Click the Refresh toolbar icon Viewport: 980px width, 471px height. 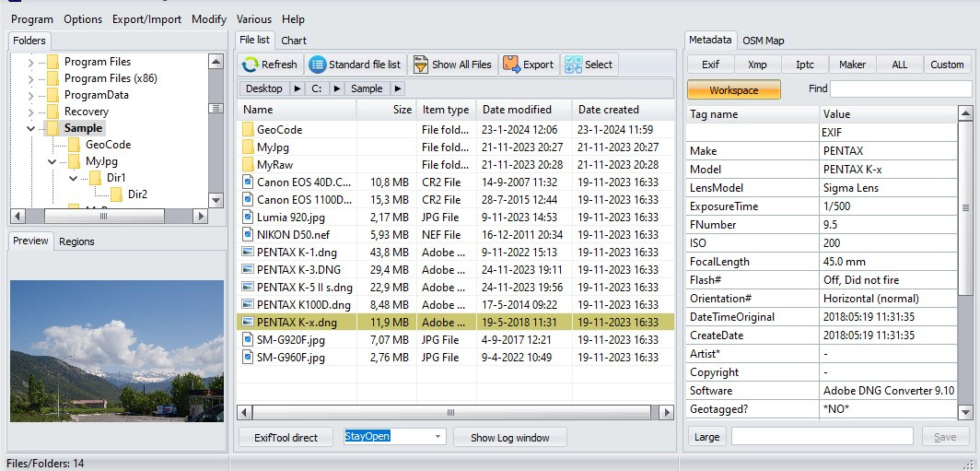click(x=250, y=65)
